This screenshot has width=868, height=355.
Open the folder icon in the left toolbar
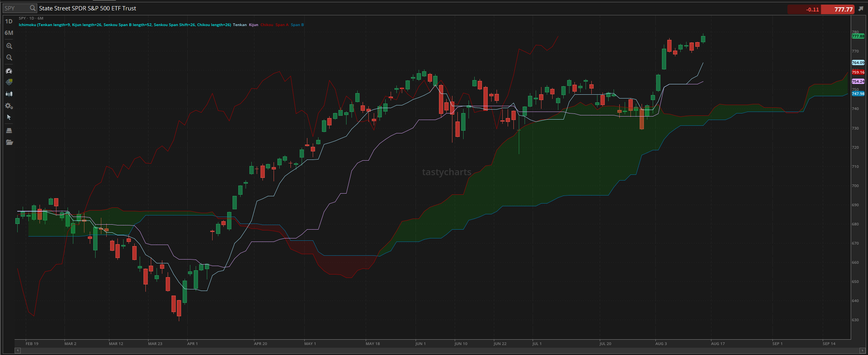click(x=9, y=142)
